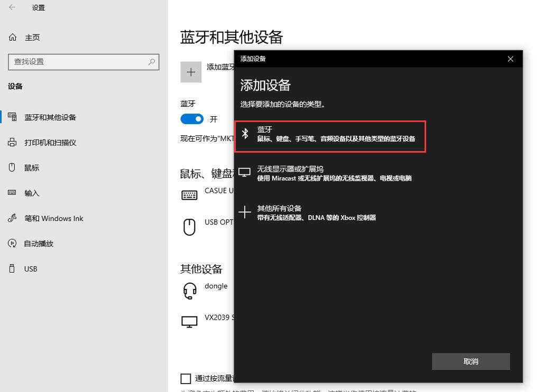553x392 pixels.
Task: Click the wireless display monitor icon
Action: (x=244, y=172)
